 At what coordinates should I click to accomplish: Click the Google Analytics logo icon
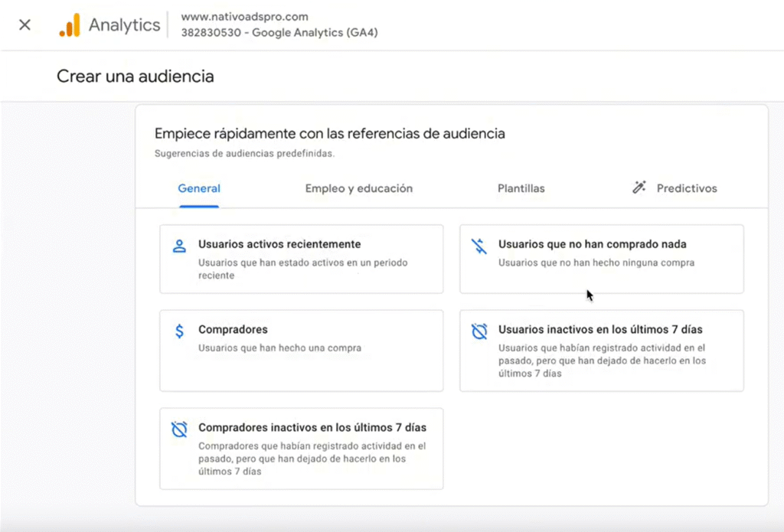70,25
